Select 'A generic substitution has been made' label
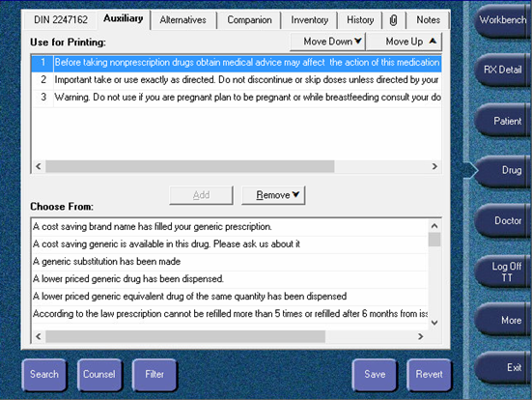Image resolution: width=532 pixels, height=400 pixels. click(107, 262)
